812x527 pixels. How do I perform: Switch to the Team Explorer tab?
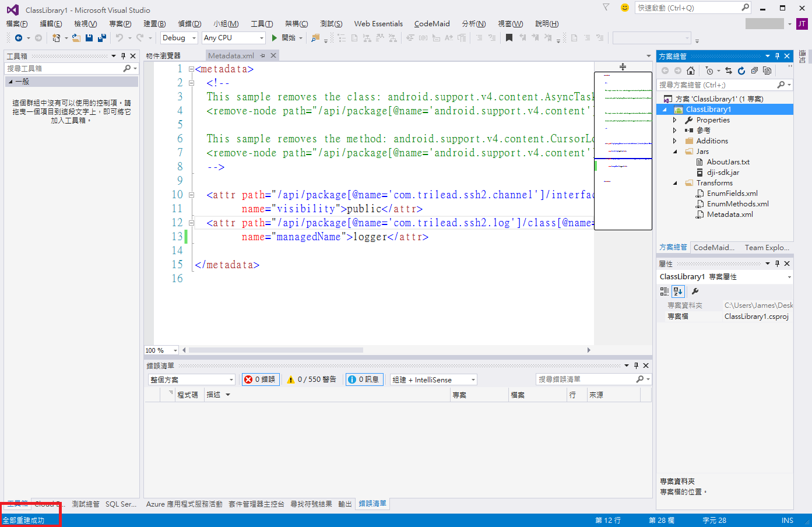767,248
